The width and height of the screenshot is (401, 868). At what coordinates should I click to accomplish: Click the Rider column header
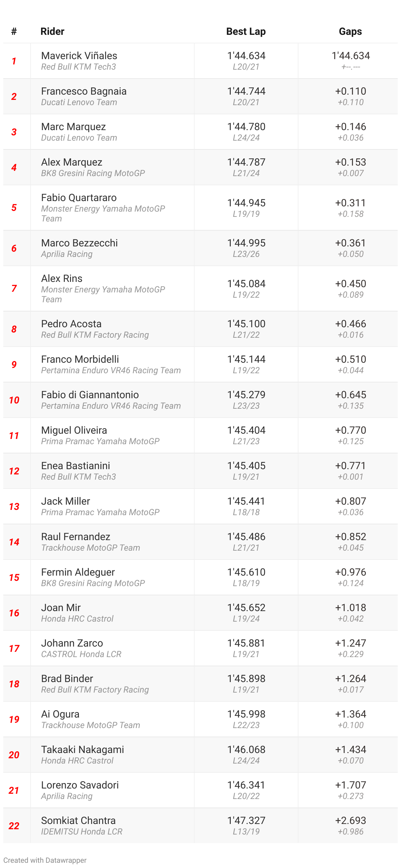tap(52, 31)
